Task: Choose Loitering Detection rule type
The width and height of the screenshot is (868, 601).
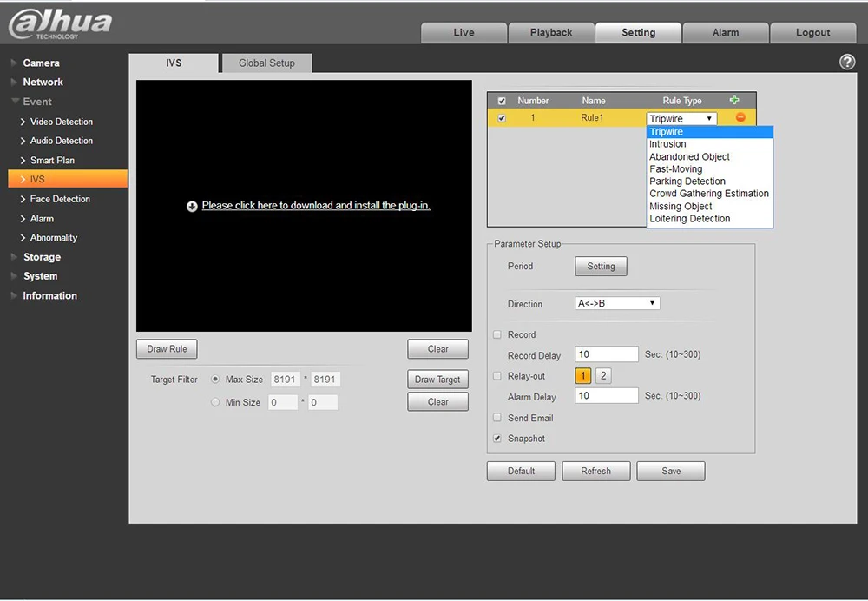Action: (x=710, y=218)
